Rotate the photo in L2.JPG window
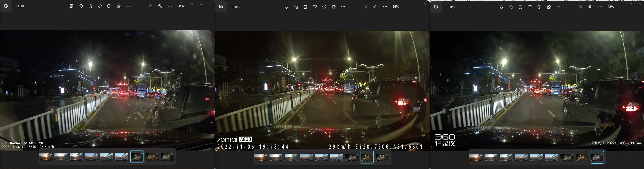The width and height of the screenshot is (644, 169). click(296, 7)
